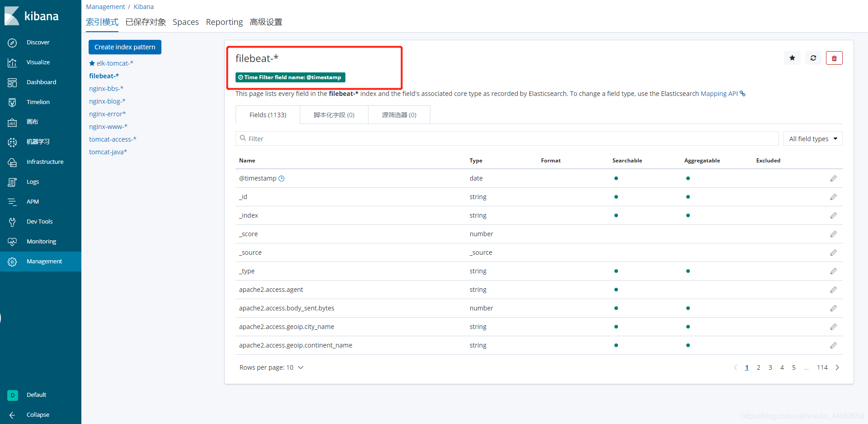Screen dimensions: 868x424
Task: Edit the apache2.access.geoip.continent_name field
Action: point(833,346)
